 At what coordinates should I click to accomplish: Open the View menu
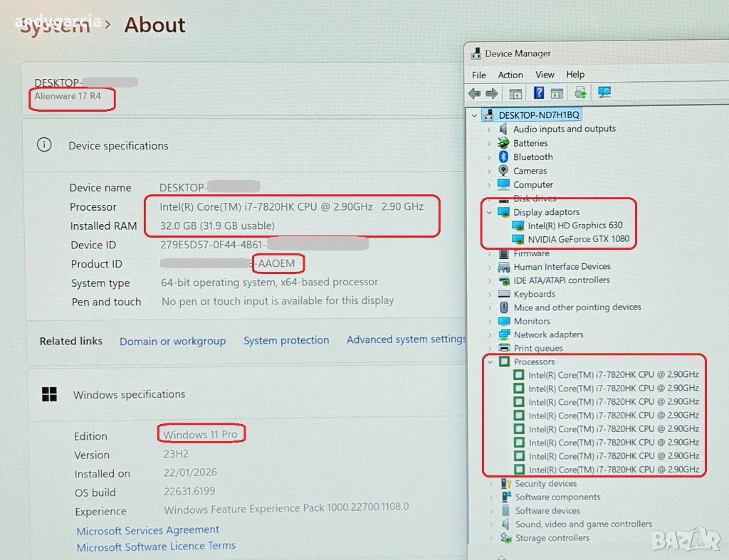545,75
